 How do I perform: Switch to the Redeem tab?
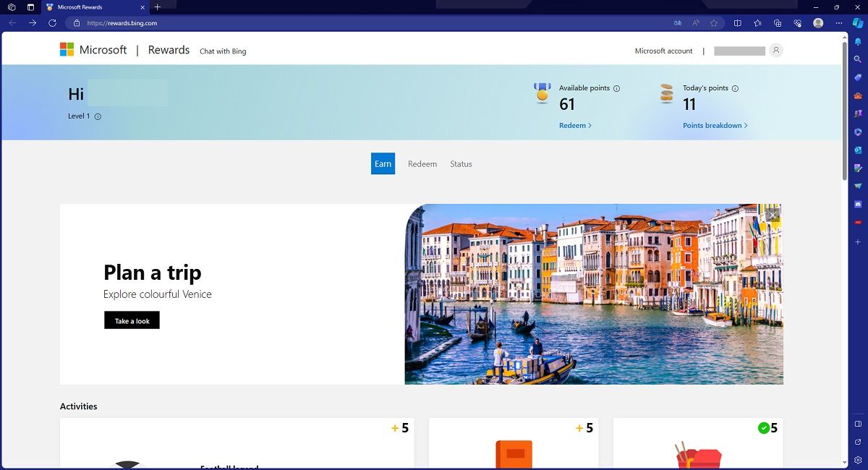(422, 164)
